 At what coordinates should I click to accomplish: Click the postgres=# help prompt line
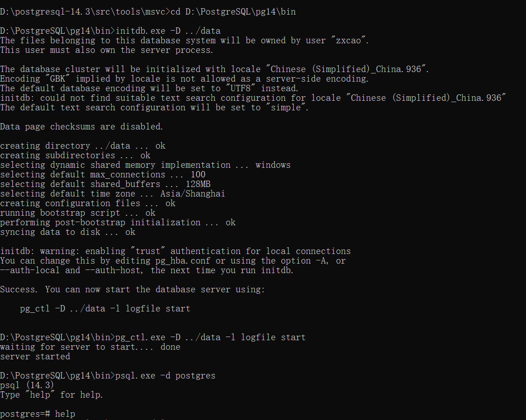[37, 414]
